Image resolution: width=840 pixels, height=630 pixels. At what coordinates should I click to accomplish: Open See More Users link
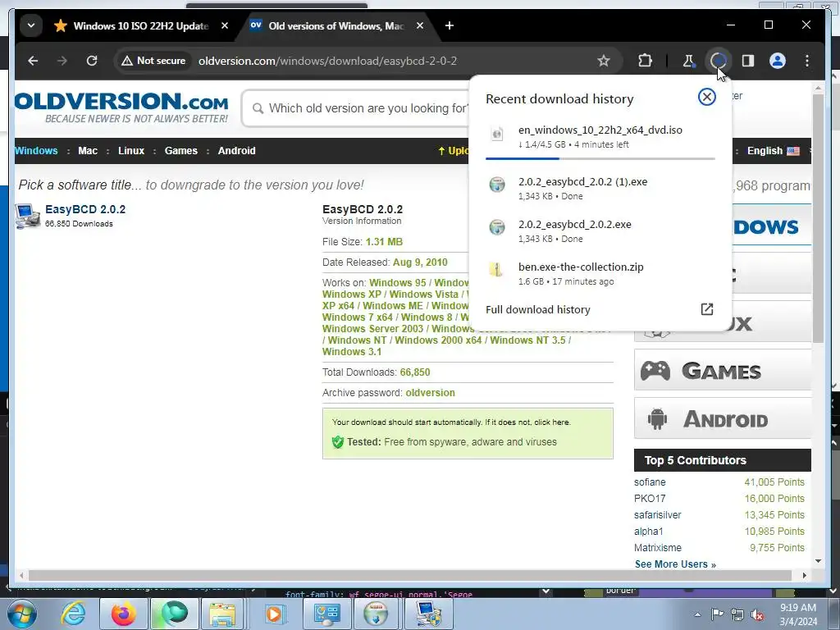pyautogui.click(x=675, y=564)
